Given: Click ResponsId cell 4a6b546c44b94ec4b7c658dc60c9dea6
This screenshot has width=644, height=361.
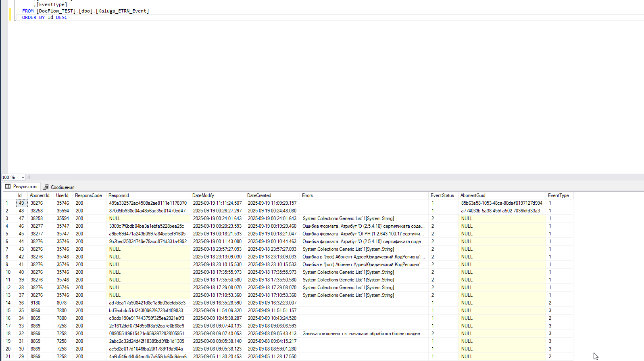Looking at the screenshot, I should 148,357.
